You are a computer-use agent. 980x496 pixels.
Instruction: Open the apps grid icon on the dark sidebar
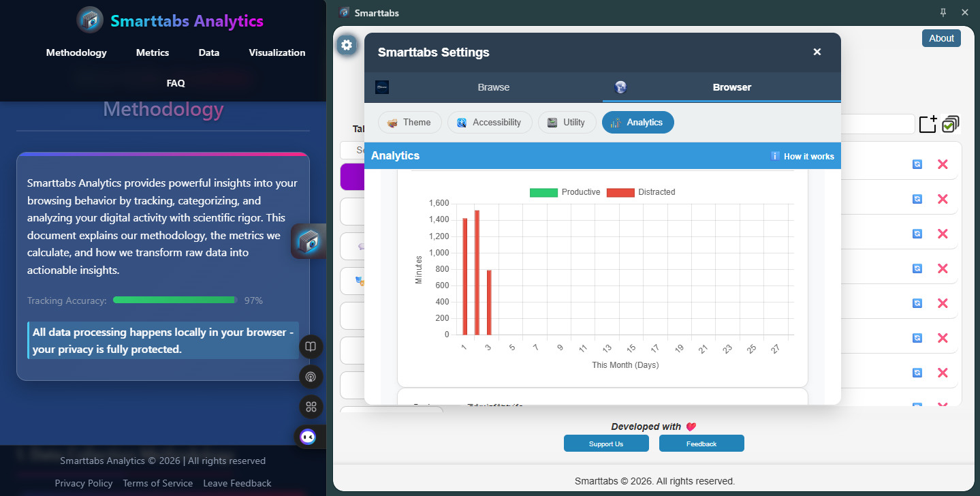tap(311, 407)
